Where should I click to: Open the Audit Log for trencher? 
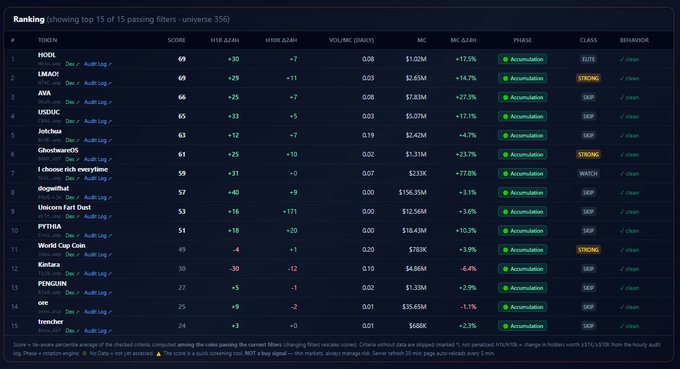click(x=98, y=331)
